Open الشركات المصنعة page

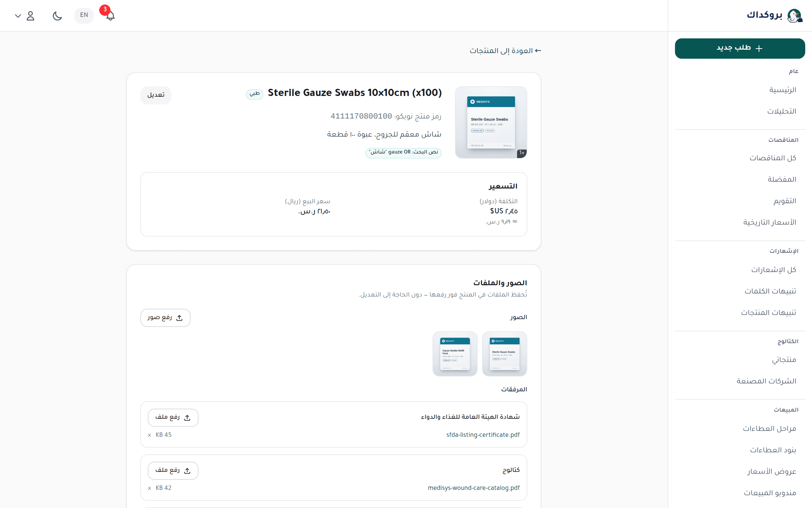(x=767, y=381)
